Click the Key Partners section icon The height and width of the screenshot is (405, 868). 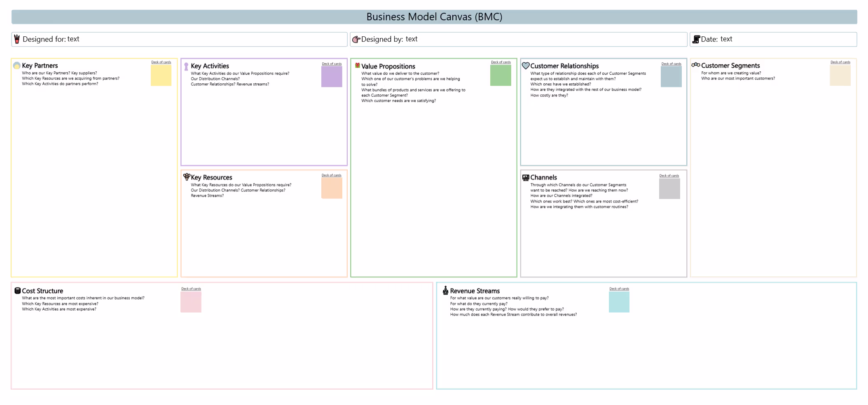(17, 66)
